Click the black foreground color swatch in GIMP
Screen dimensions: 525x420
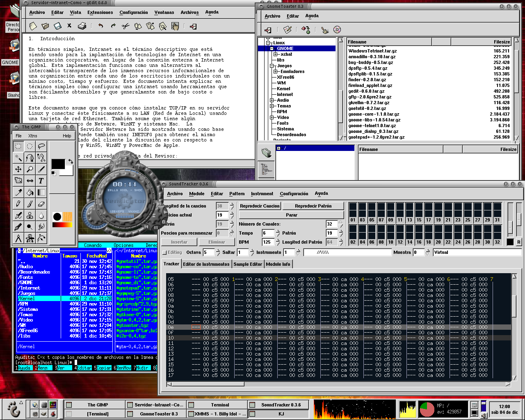58,164
